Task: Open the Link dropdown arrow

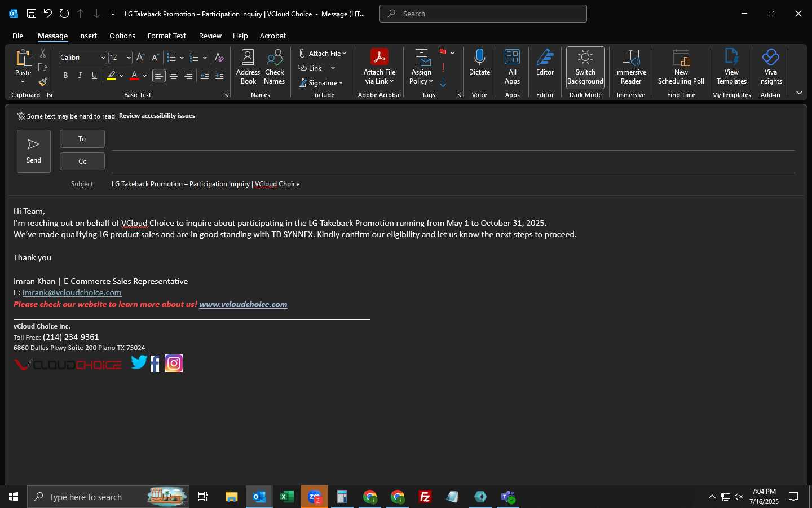Action: click(x=333, y=68)
